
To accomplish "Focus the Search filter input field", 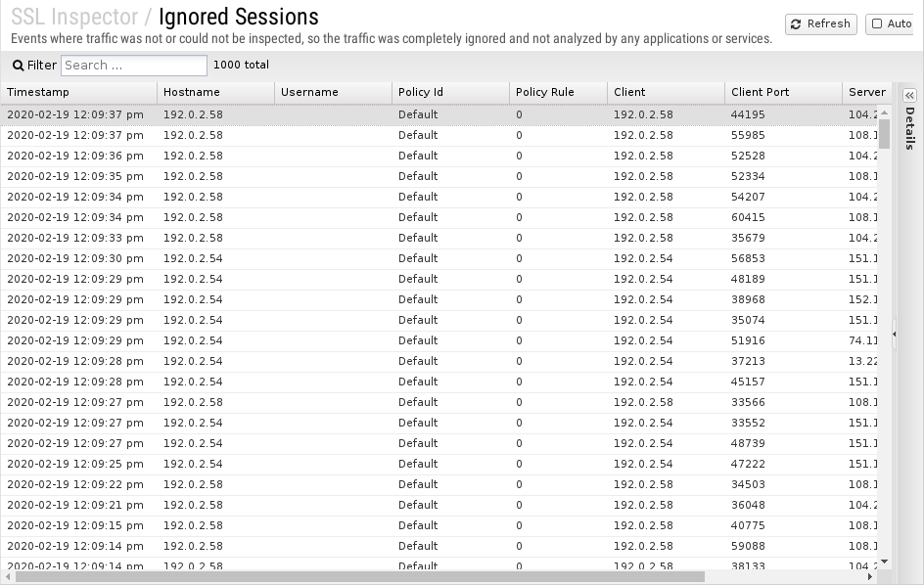I will pos(134,66).
